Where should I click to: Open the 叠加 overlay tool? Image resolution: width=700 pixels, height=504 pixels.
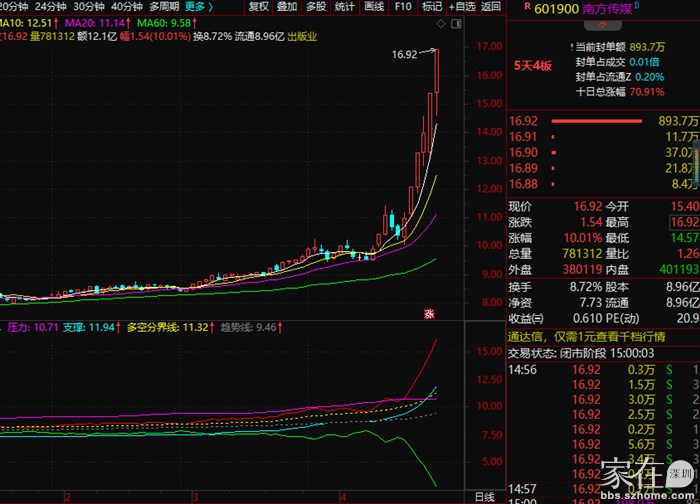point(287,6)
